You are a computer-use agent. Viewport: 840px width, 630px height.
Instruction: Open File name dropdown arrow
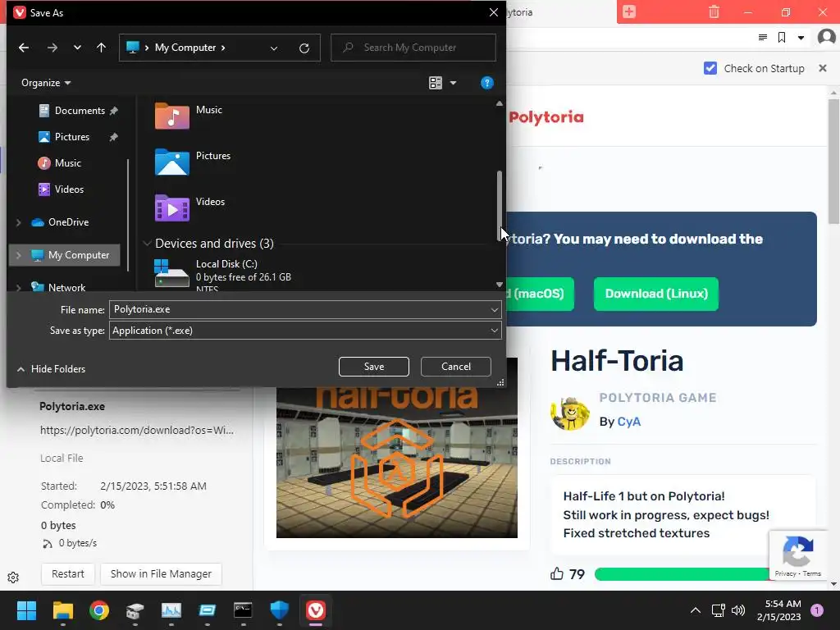click(x=495, y=309)
